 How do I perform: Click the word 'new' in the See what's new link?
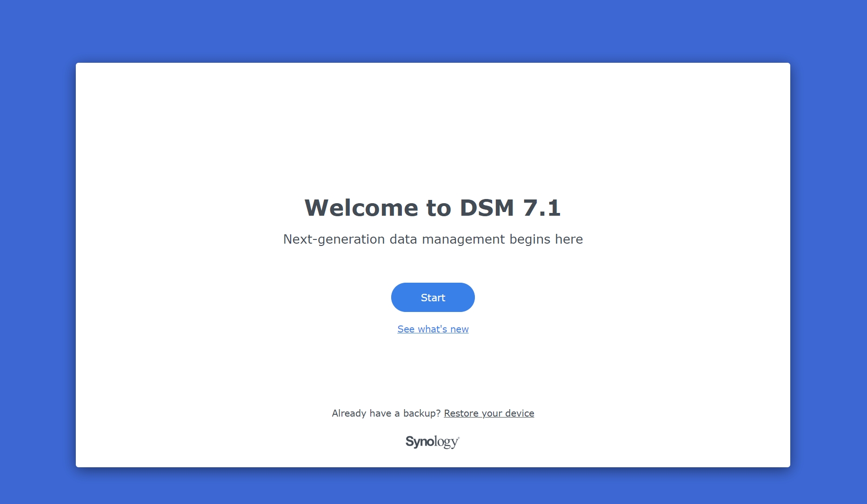point(459,329)
